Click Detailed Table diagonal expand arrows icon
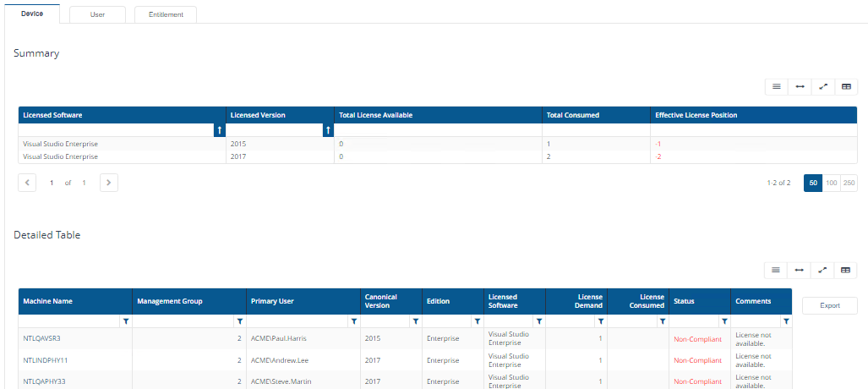The width and height of the screenshot is (868, 389). click(822, 270)
